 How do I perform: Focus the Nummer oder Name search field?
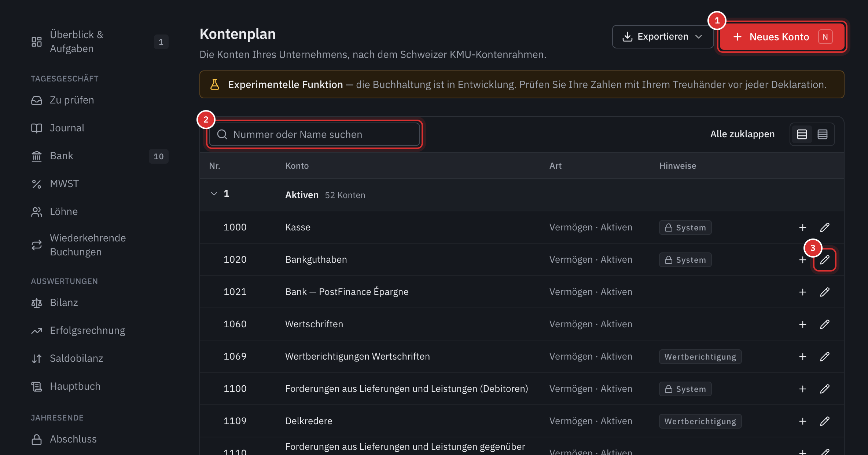pyautogui.click(x=315, y=134)
